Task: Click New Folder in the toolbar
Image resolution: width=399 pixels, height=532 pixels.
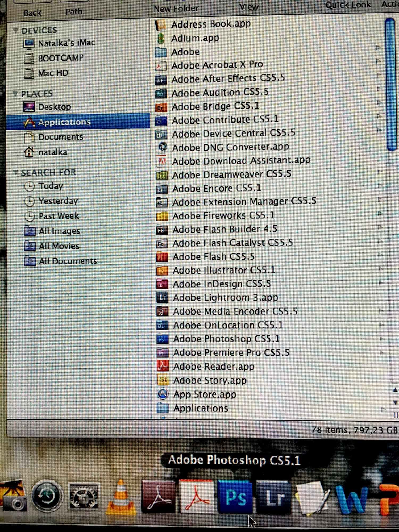Action: point(176,9)
